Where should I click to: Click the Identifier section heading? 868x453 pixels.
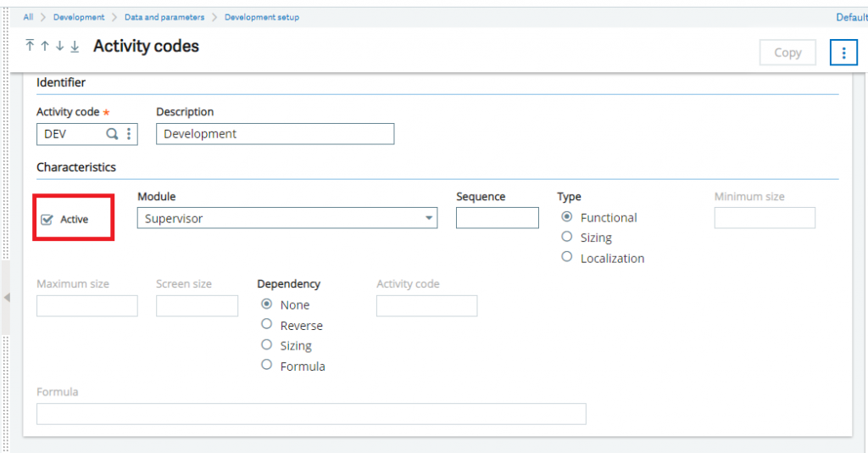tap(61, 82)
